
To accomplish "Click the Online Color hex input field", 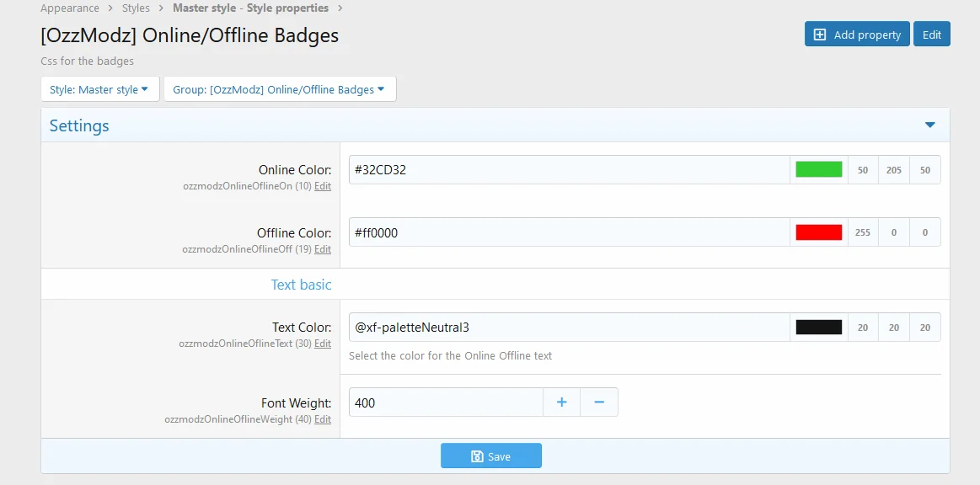I will [x=569, y=169].
